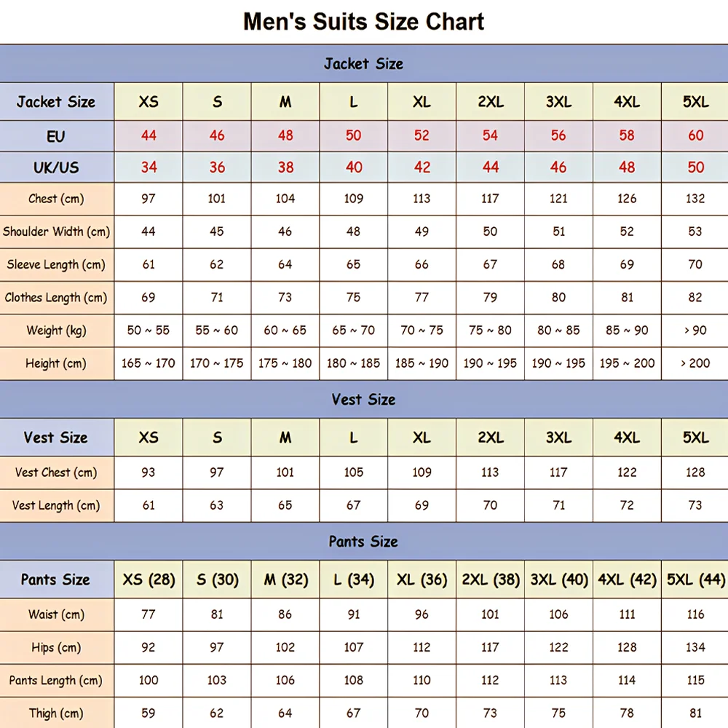The height and width of the screenshot is (728, 728).
Task: Click the Clothes Length (cm) row label
Action: [x=56, y=297]
